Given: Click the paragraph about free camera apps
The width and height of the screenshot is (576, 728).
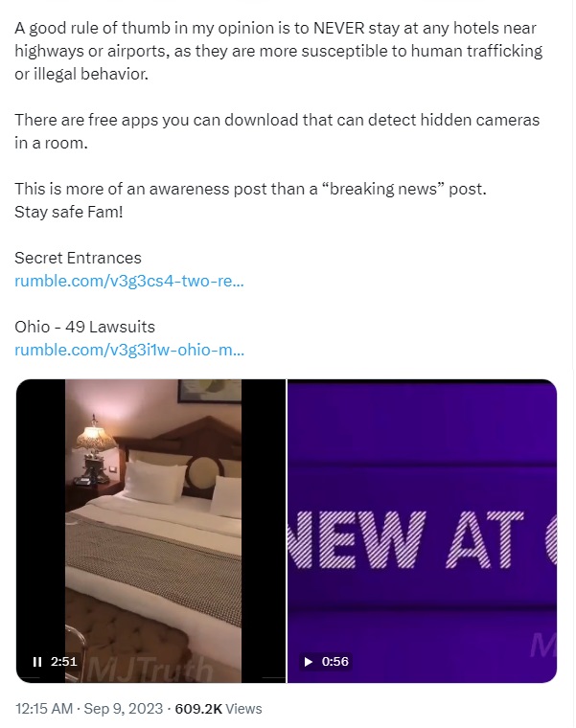Looking at the screenshot, I should [277, 131].
